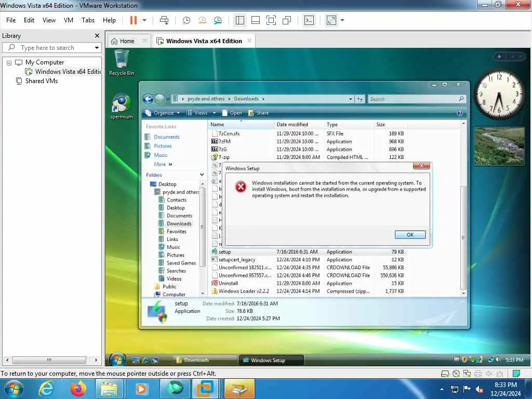Open the VMware Help menu
This screenshot has width=532, height=399.
click(x=109, y=20)
